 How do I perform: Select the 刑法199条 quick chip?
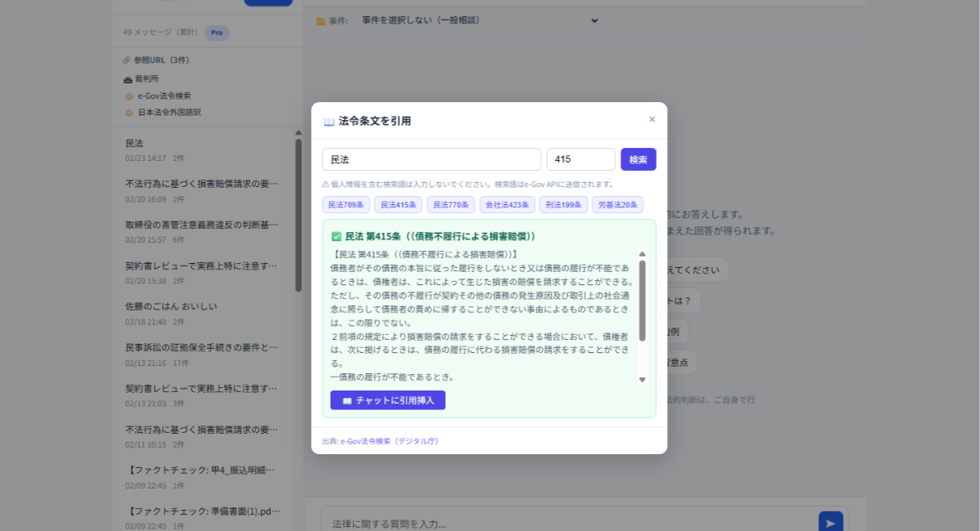[563, 205]
